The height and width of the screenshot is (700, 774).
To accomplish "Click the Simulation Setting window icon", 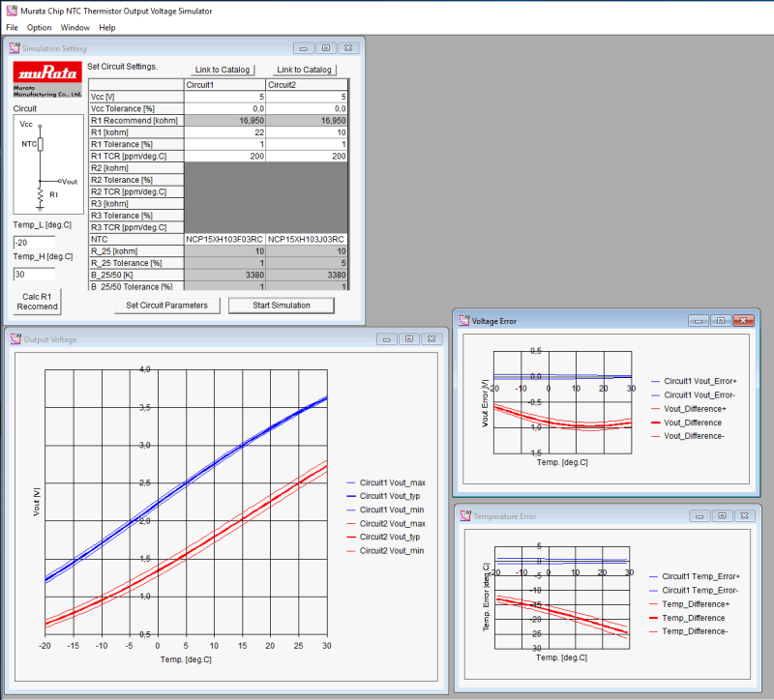I will (x=14, y=48).
